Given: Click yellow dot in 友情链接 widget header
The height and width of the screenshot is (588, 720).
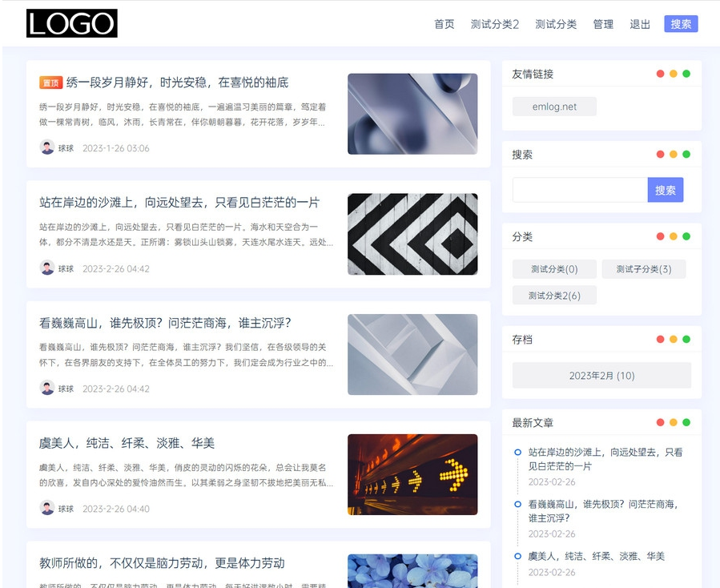Looking at the screenshot, I should click(x=674, y=74).
